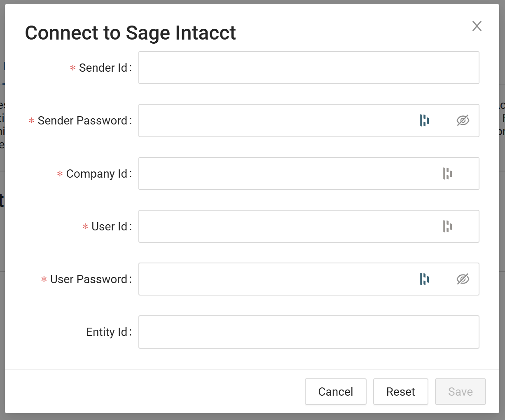Click the Entity Id input field
505x420 pixels.
pyautogui.click(x=309, y=332)
